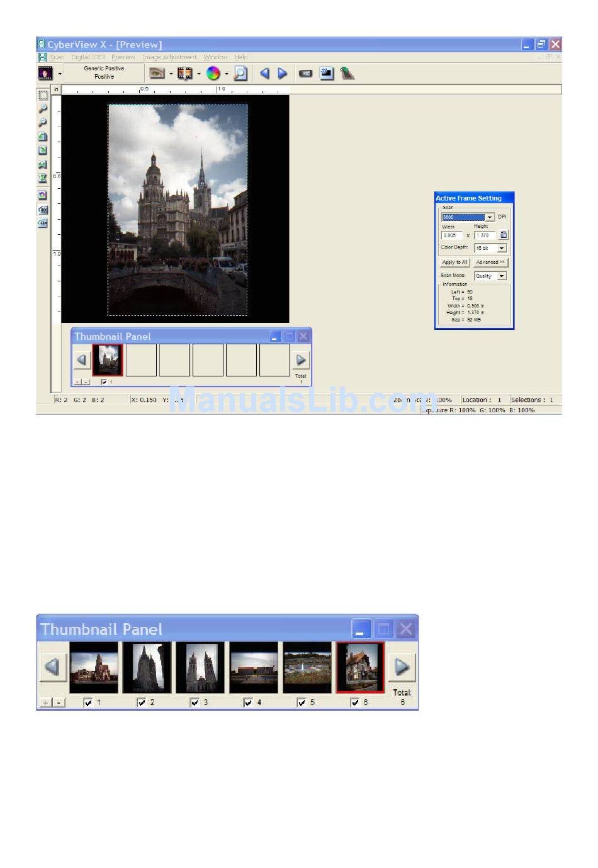Select red-bordered thumbnail 6 in enlarged panel
Image resolution: width=598 pixels, height=868 pixels.
point(360,668)
